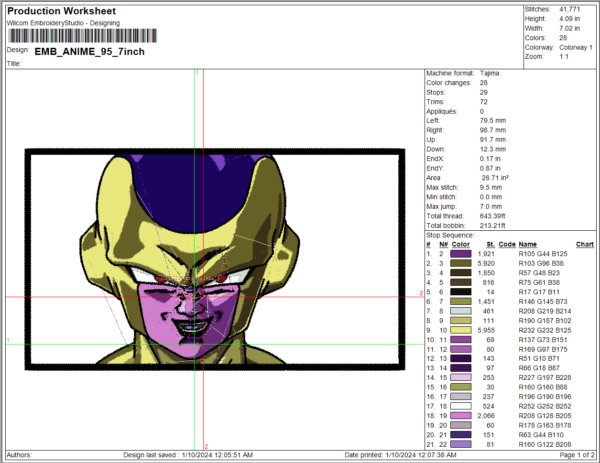
Task: Click the right value 98.7 mm
Action: [x=493, y=130]
